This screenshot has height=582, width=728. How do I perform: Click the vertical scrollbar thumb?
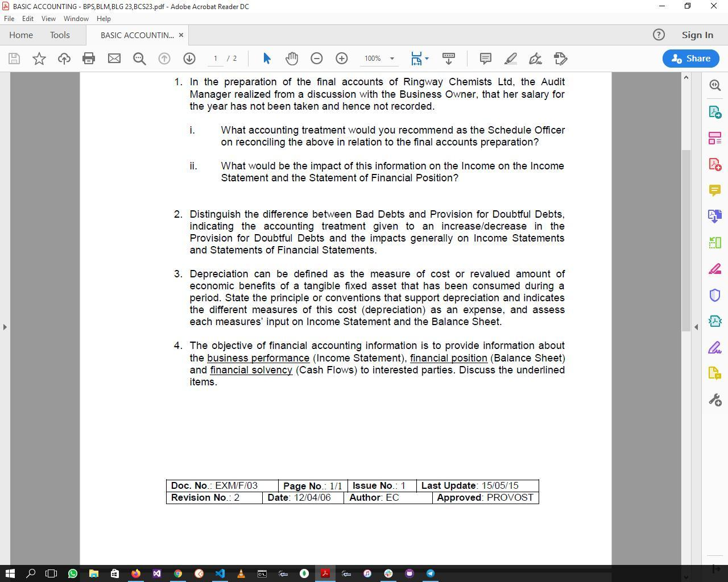pyautogui.click(x=686, y=240)
